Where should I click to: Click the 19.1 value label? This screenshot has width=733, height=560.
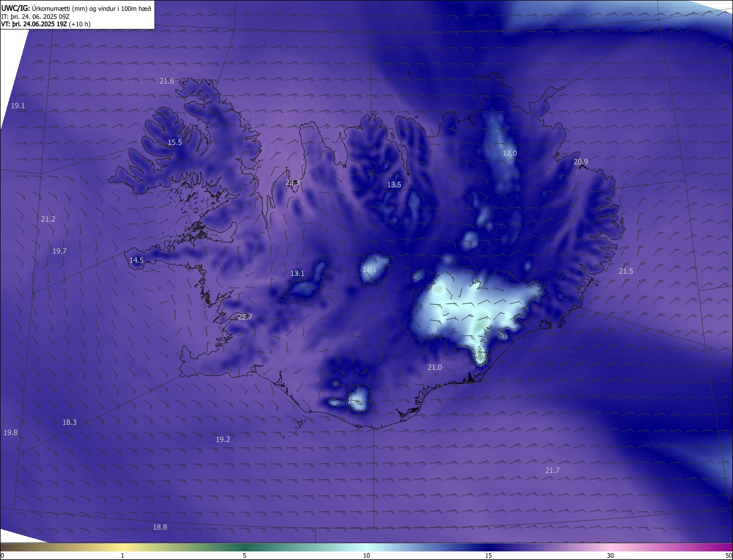pos(18,106)
